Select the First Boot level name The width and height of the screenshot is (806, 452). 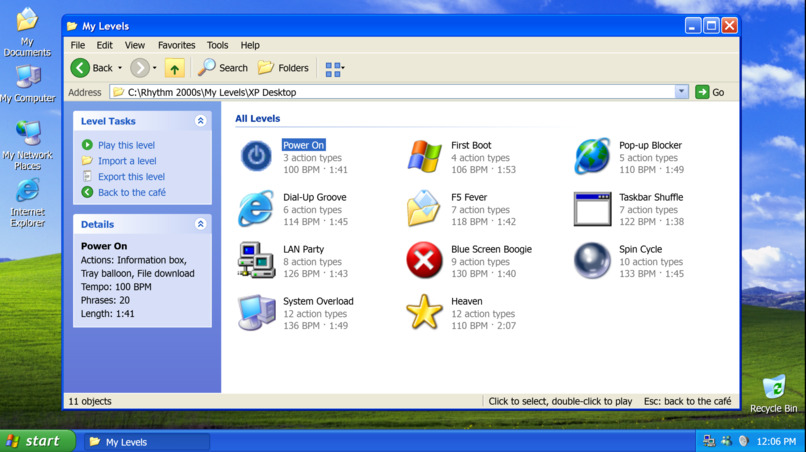pyautogui.click(x=471, y=145)
